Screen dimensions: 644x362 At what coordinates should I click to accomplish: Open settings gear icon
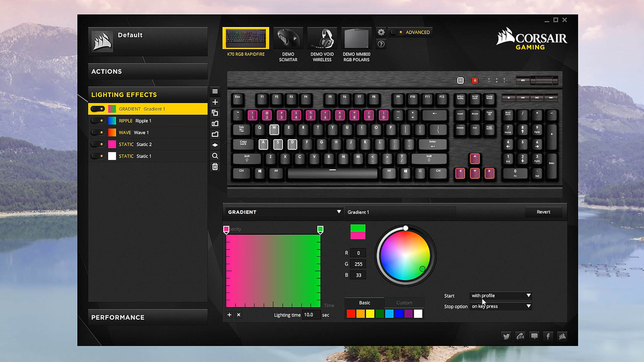click(x=381, y=32)
